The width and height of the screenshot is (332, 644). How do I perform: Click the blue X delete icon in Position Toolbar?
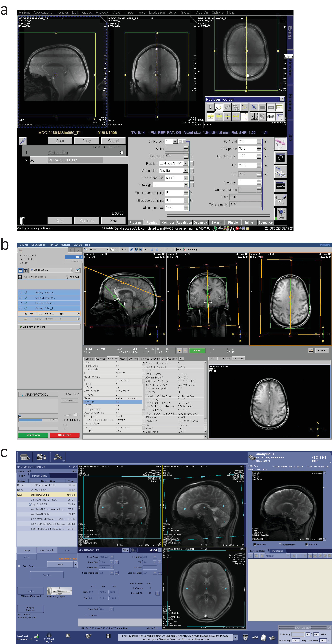pos(254,107)
